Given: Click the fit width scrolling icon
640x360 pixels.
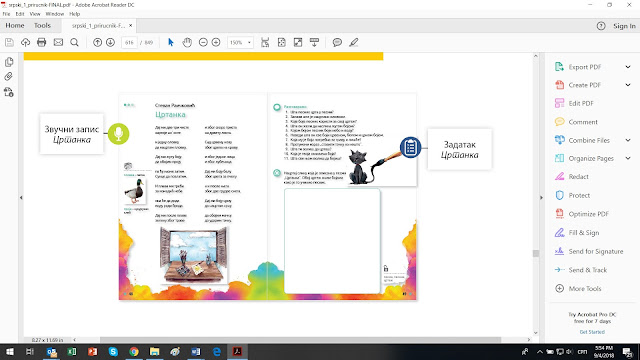Looking at the screenshot, I should [x=265, y=42].
